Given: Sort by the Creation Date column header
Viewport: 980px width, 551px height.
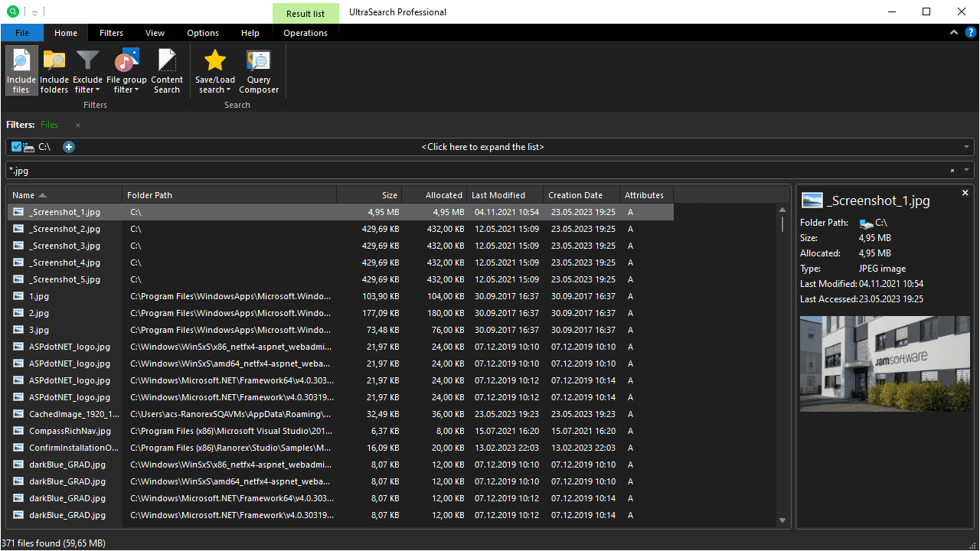Looking at the screenshot, I should (582, 195).
